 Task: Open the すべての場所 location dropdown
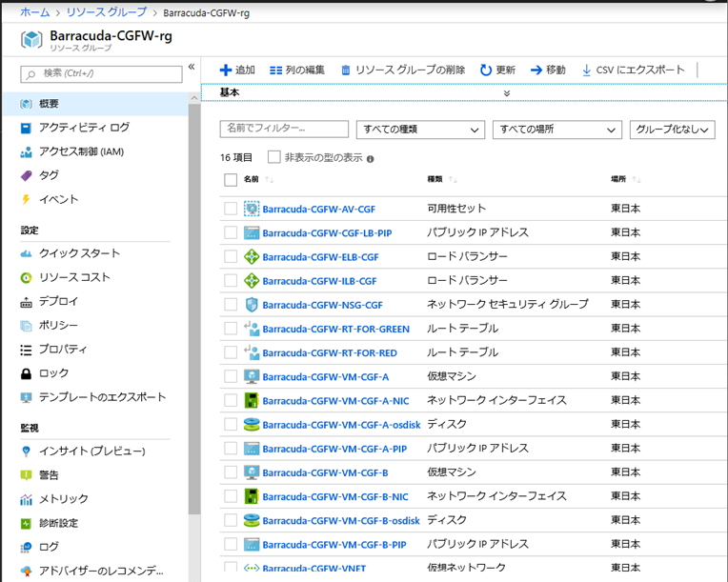556,130
